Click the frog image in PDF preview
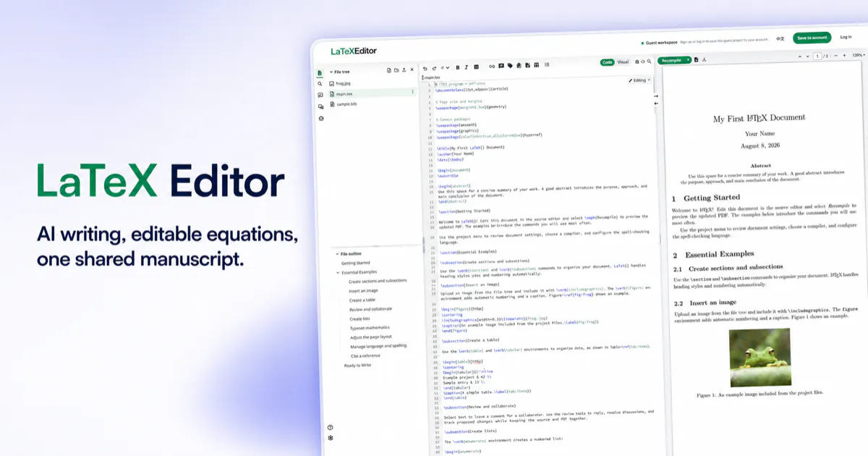The height and width of the screenshot is (456, 868). [x=759, y=358]
